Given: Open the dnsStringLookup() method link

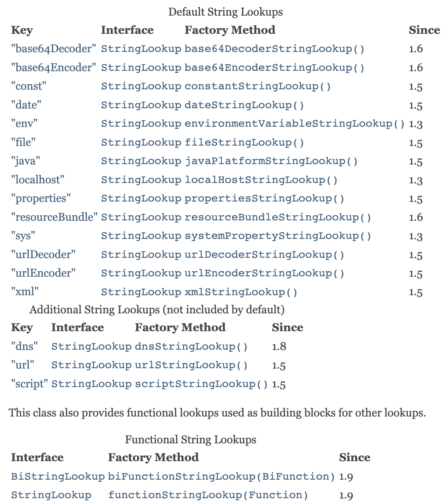Looking at the screenshot, I should [x=191, y=347].
